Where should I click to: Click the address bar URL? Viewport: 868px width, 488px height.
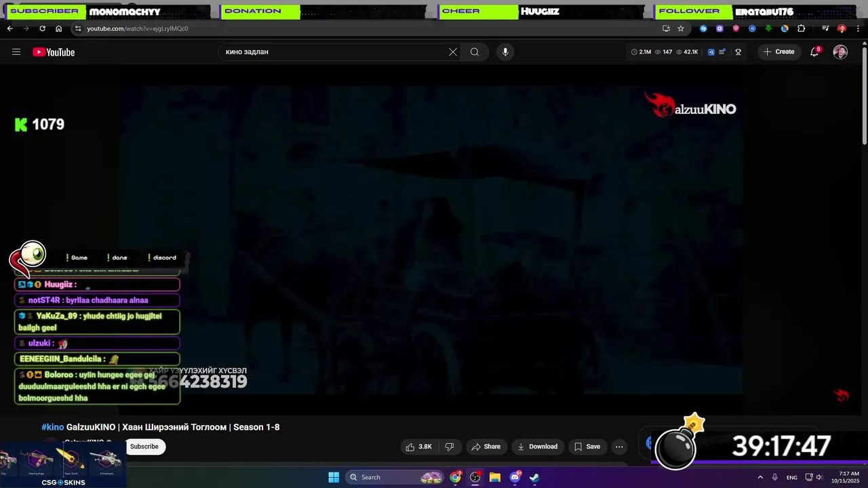pos(138,28)
